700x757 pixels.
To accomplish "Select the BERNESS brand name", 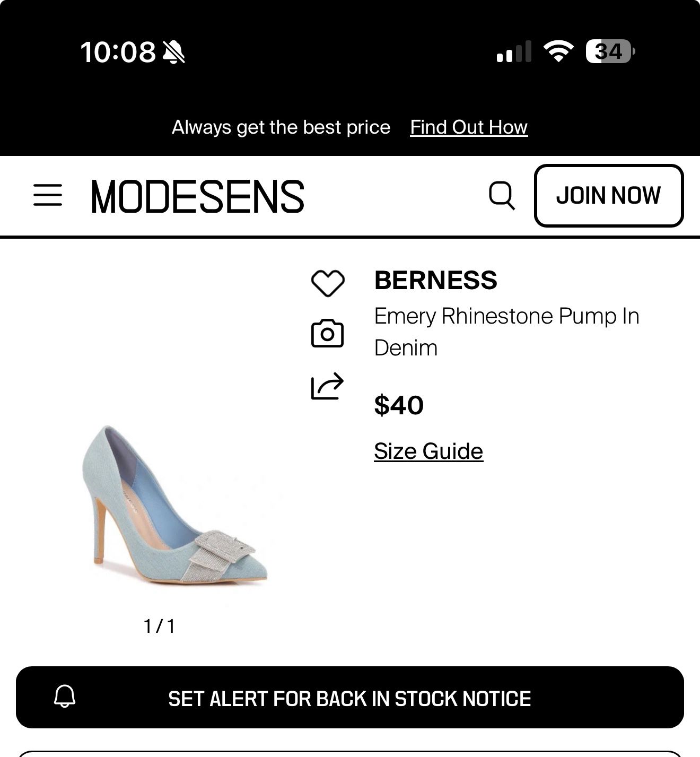I will click(436, 281).
